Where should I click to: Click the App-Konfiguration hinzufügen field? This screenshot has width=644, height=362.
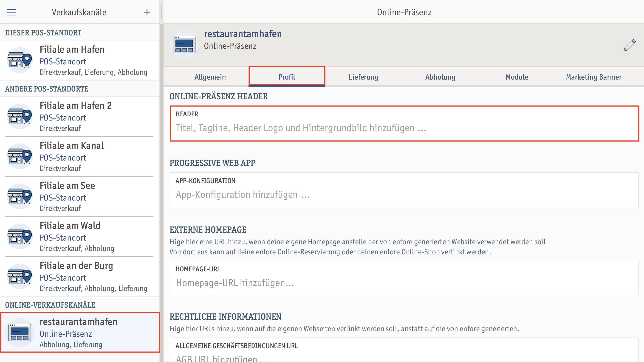(404, 190)
